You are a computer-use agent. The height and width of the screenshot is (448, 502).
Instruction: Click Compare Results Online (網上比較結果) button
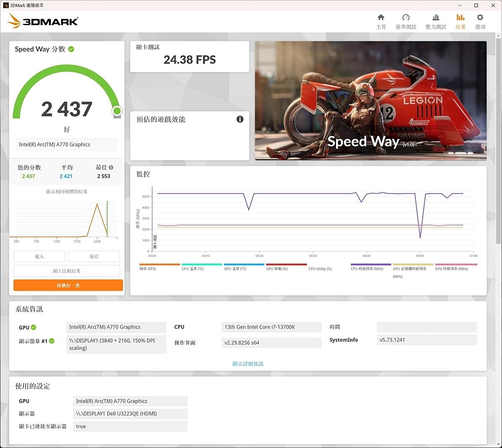pyautogui.click(x=67, y=271)
